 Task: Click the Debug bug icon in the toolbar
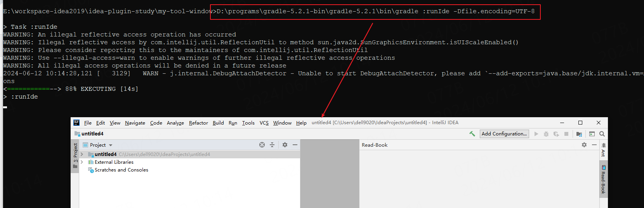coord(546,134)
